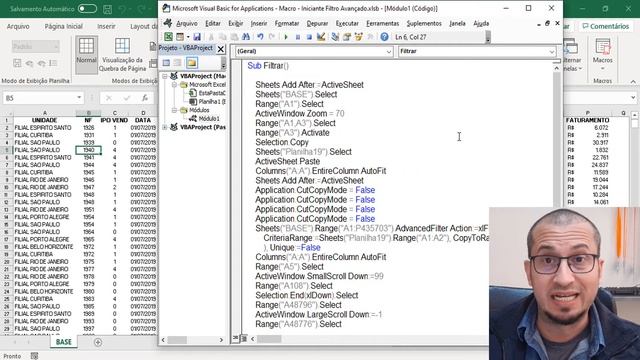Screen dimensions: 640x360
Task: Open VBA Help with the question mark icon
Action: click(x=384, y=37)
